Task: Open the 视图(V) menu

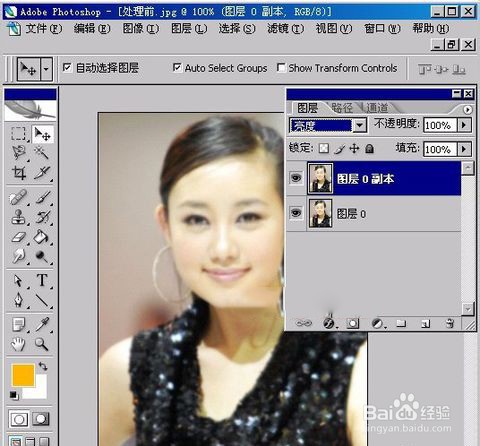Action: (334, 29)
